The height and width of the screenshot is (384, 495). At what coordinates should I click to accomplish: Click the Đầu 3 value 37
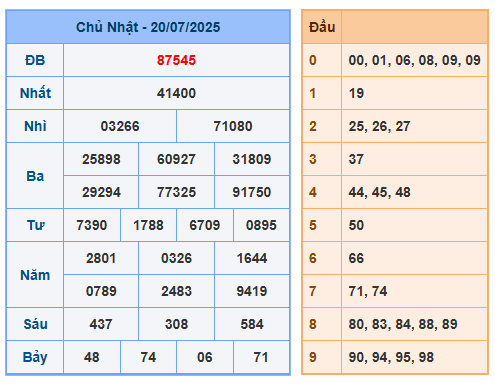(x=356, y=159)
